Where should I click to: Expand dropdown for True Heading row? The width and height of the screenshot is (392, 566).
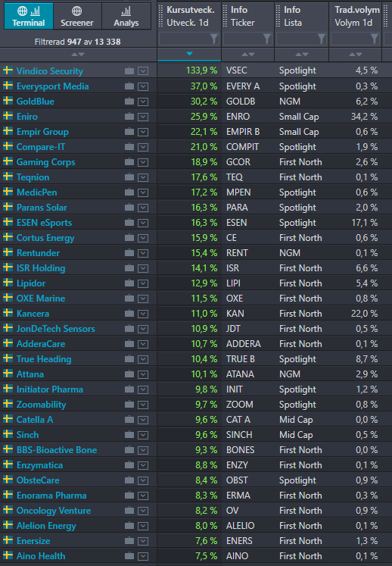(x=143, y=359)
